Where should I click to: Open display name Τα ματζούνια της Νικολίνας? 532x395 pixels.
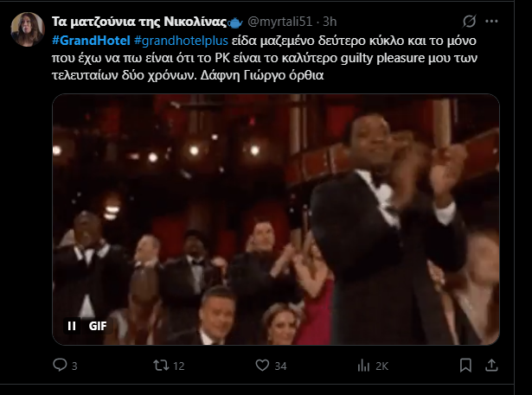click(139, 22)
